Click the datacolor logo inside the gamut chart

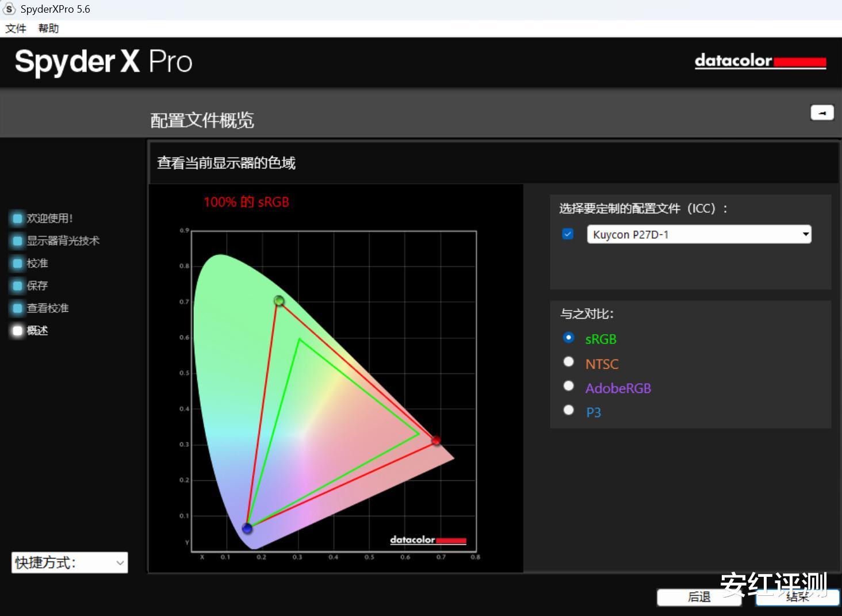click(x=428, y=540)
